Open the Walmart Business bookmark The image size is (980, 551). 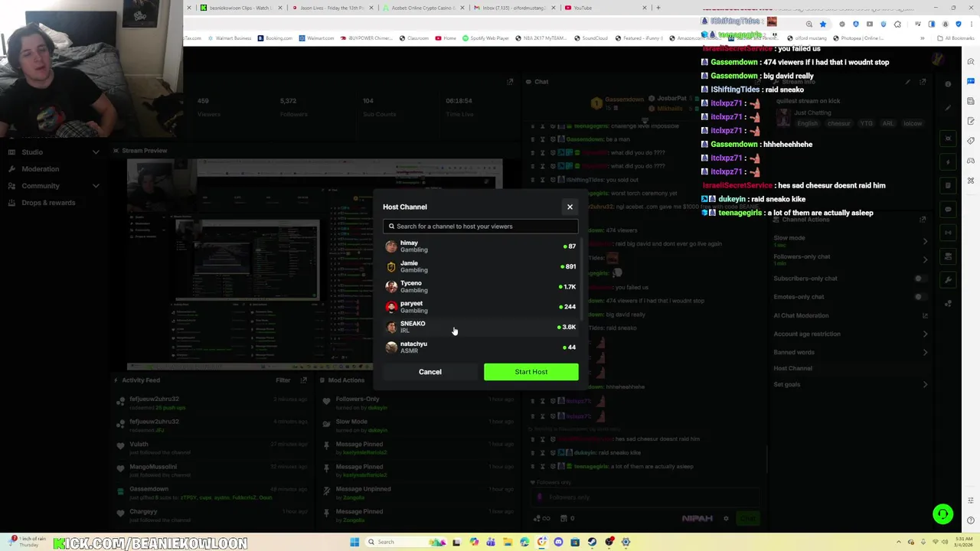[x=230, y=38]
